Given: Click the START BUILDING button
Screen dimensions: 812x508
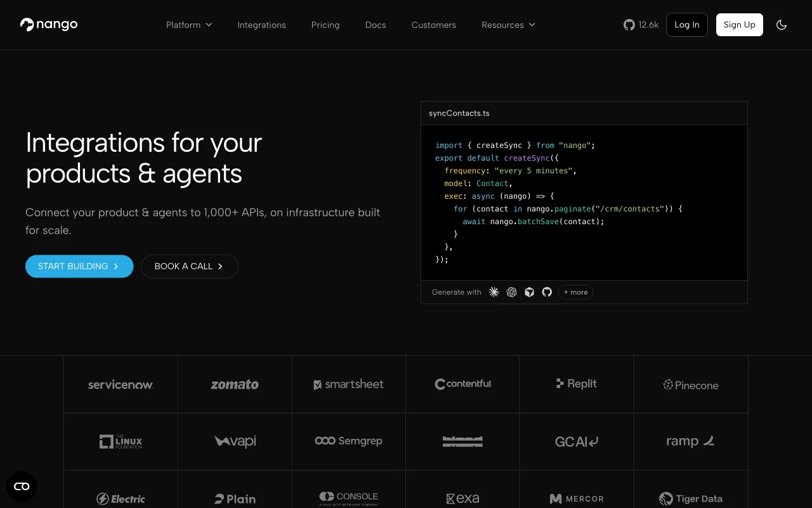Looking at the screenshot, I should click(x=79, y=266).
